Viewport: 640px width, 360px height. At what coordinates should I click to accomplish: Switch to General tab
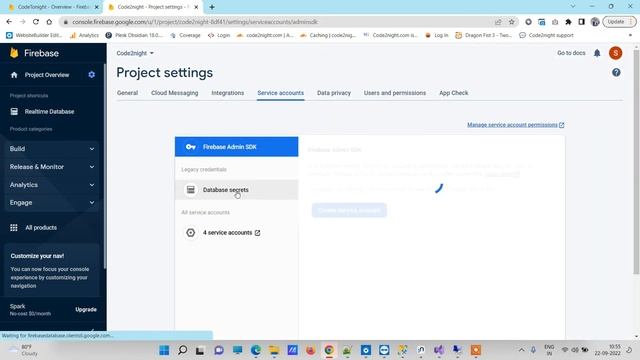[x=127, y=93]
